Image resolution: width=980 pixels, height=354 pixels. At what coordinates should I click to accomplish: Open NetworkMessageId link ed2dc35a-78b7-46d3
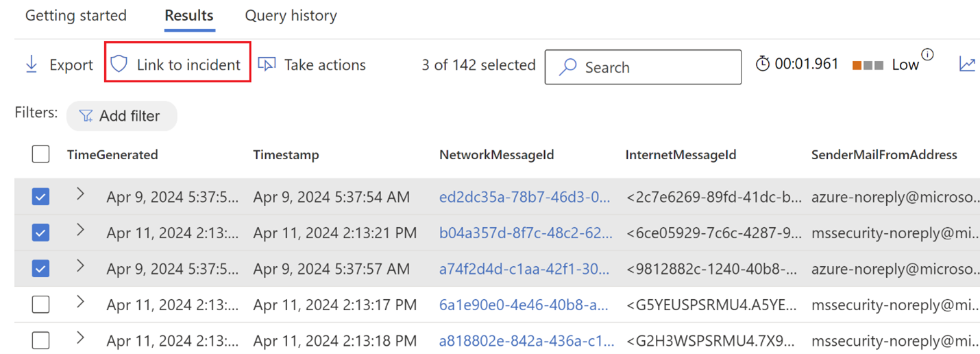(x=524, y=197)
